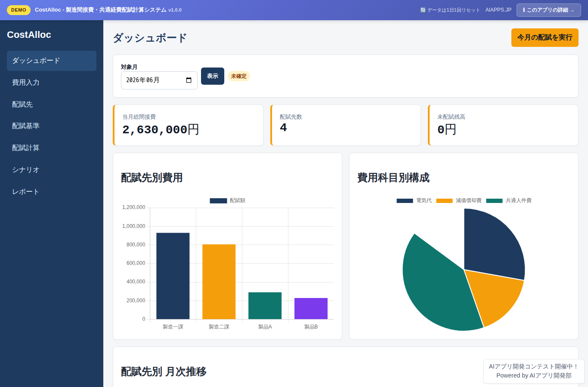Click the 未確定 status badge

[x=239, y=76]
